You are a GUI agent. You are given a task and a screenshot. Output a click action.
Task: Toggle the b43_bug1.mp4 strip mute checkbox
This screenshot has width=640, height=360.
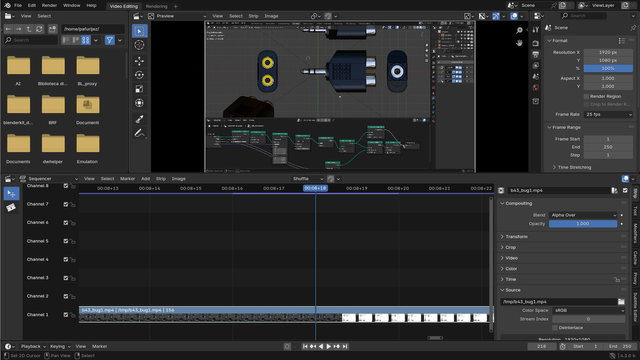(x=625, y=191)
